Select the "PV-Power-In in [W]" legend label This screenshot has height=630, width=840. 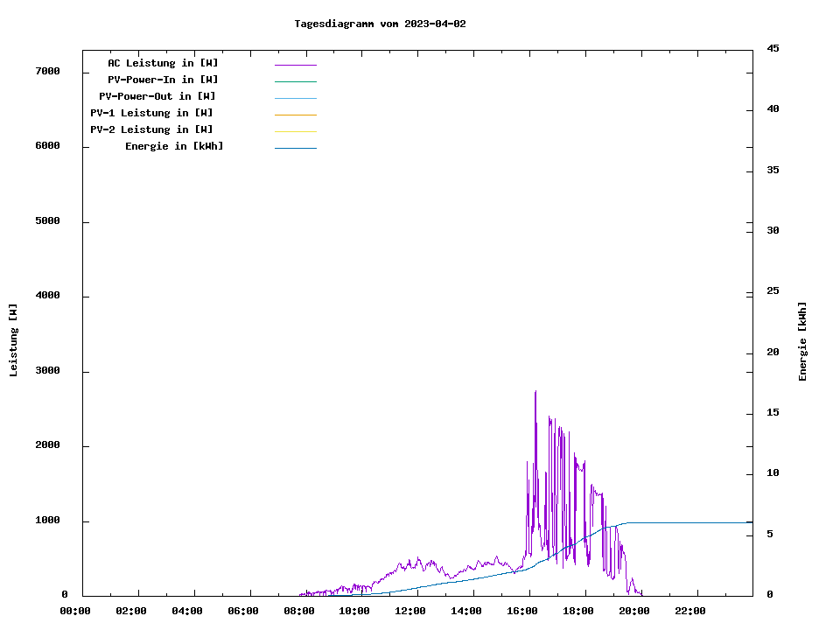(x=163, y=80)
